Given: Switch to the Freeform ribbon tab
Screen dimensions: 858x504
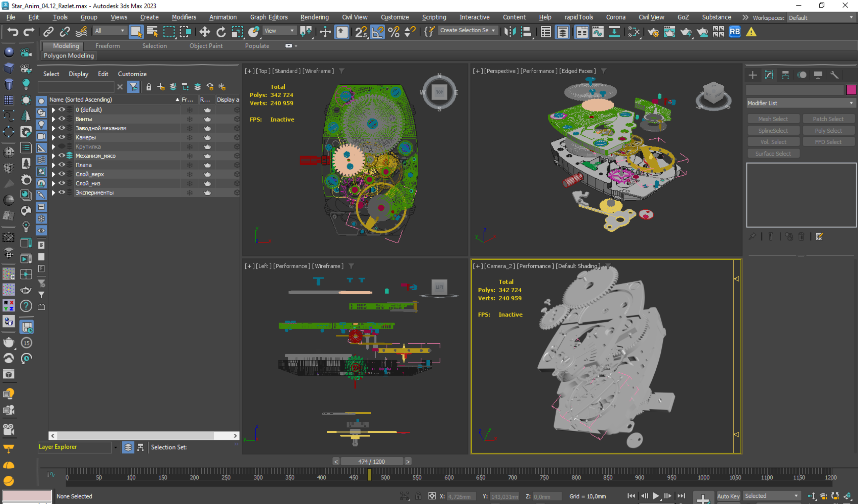Looking at the screenshot, I should tap(107, 46).
